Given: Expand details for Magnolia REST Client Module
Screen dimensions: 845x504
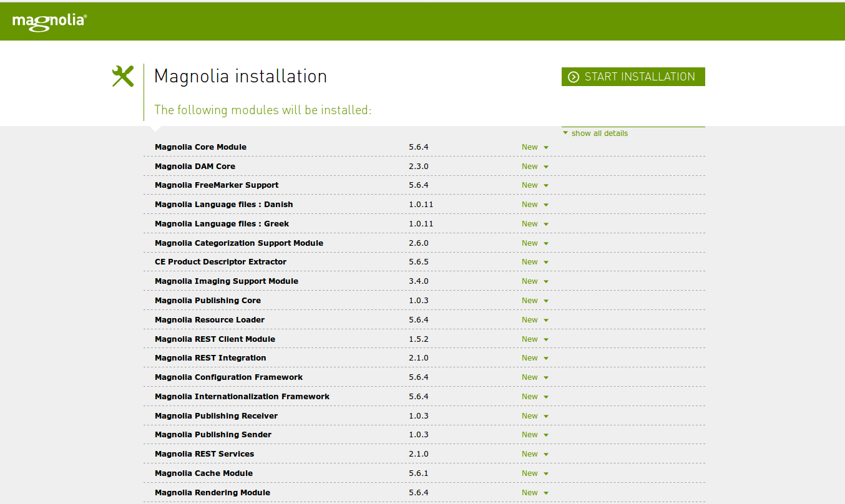Looking at the screenshot, I should (x=535, y=339).
